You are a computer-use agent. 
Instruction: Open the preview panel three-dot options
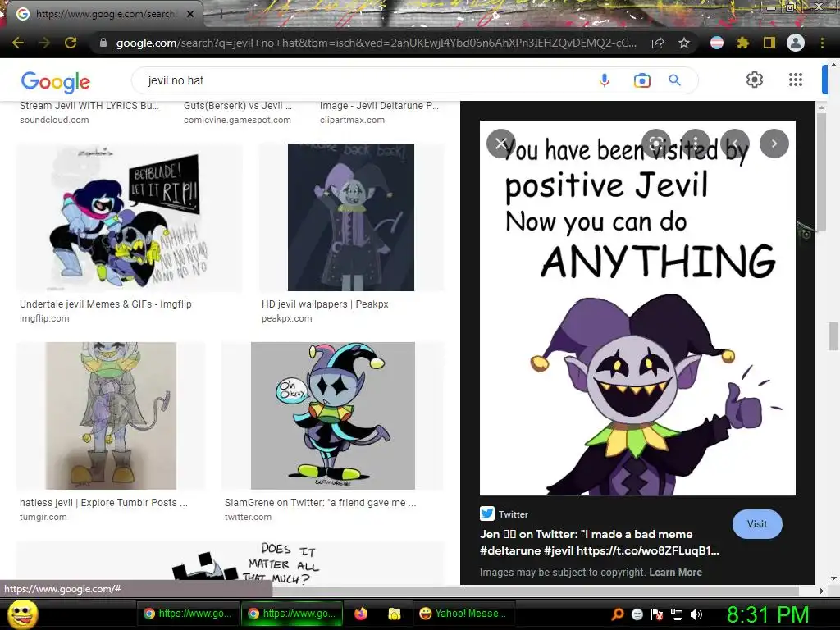(696, 144)
